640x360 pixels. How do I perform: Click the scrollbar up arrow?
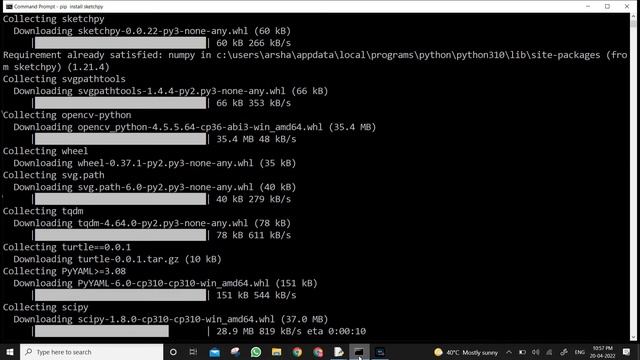coord(633,16)
